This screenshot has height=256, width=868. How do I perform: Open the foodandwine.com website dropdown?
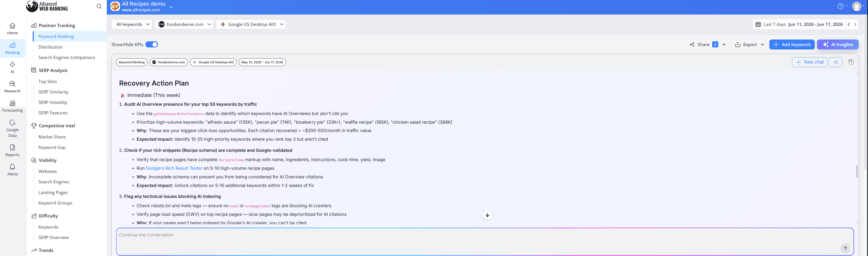(184, 24)
